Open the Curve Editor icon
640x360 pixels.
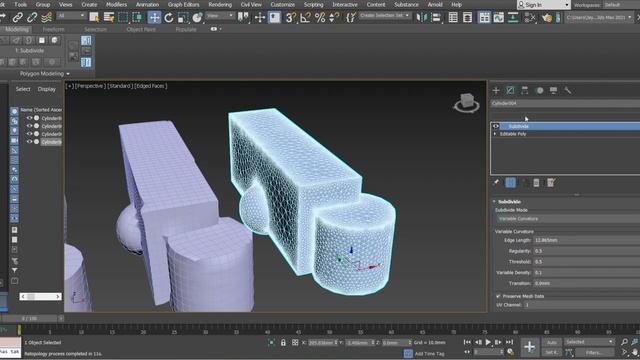[x=498, y=17]
